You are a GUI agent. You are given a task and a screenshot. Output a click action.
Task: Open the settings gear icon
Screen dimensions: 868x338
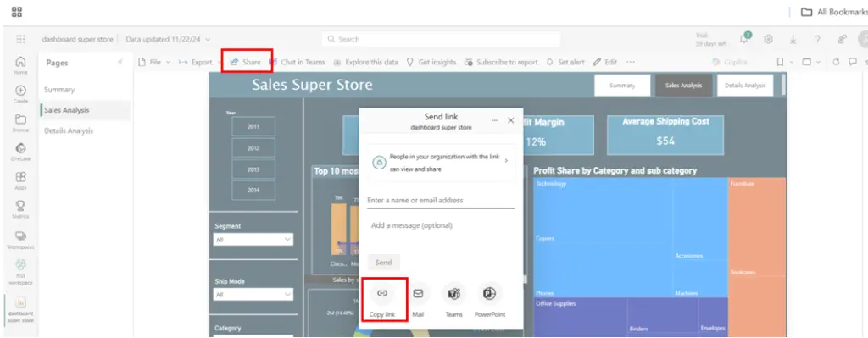[768, 39]
